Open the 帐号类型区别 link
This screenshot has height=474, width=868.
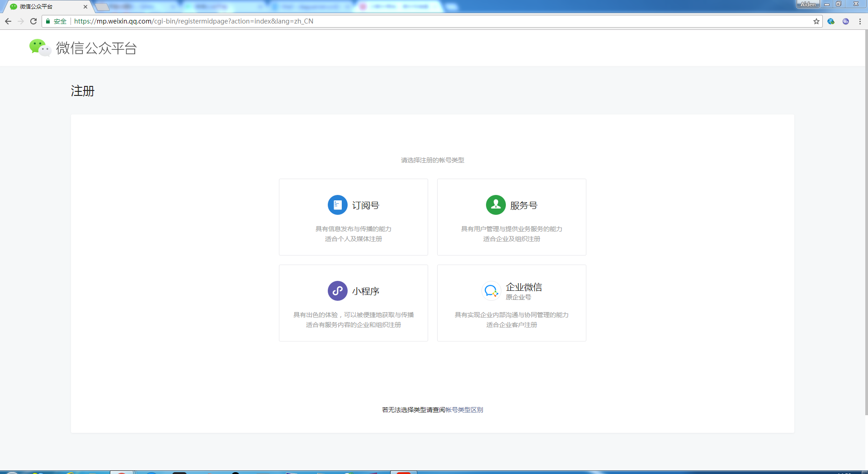pos(464,410)
